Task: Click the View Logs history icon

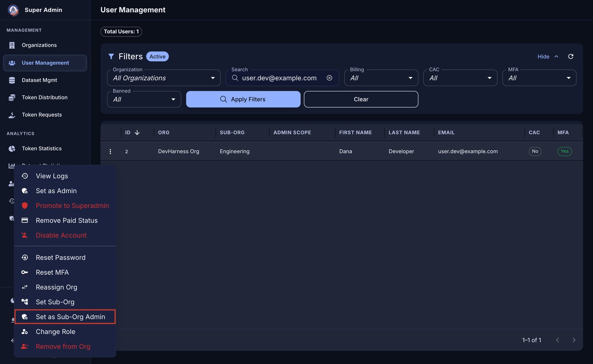Action: (25, 176)
